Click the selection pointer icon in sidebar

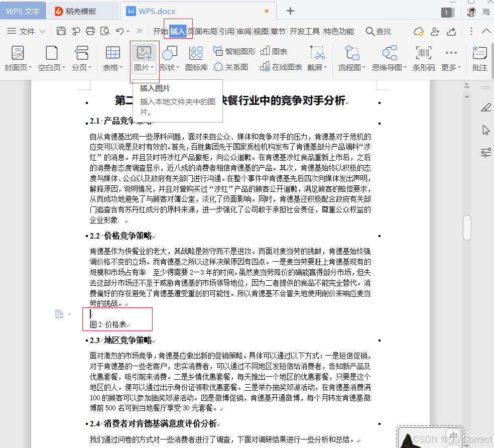point(486,130)
